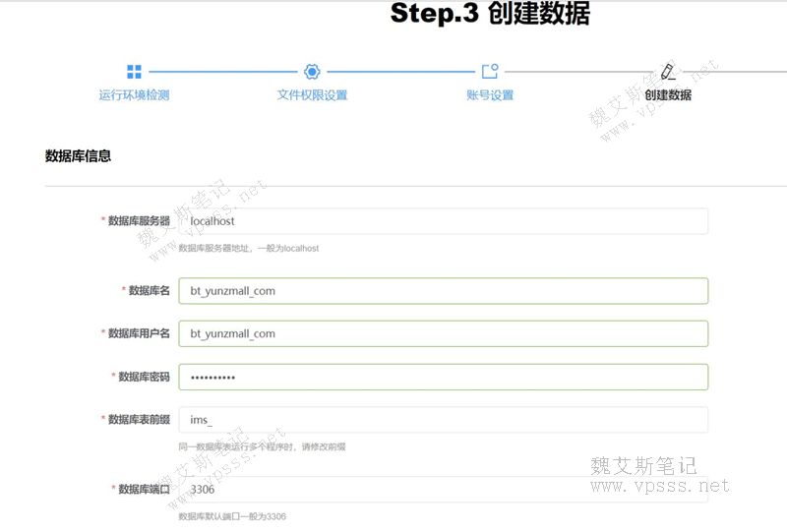Focus the 数据库服务器 field containing localhost
Screen dimensions: 787x532
pos(443,221)
